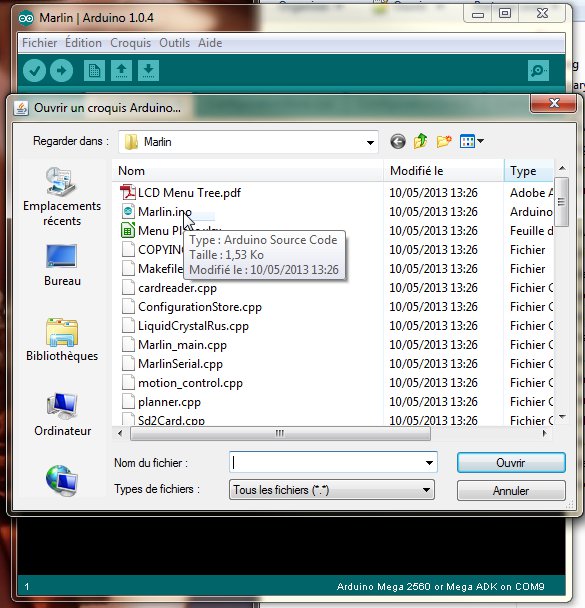Open the Outils menu
This screenshot has width=585, height=608.
coord(174,43)
